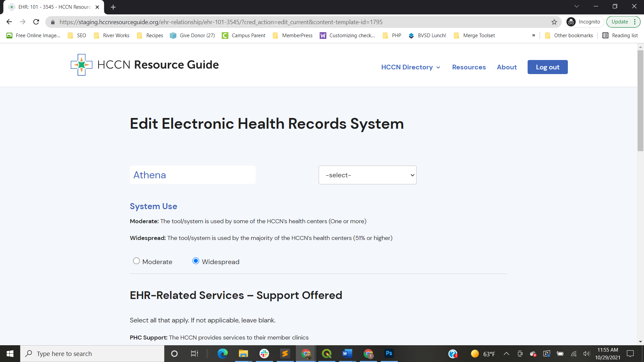Go back with the browser back arrow

tap(9, 22)
